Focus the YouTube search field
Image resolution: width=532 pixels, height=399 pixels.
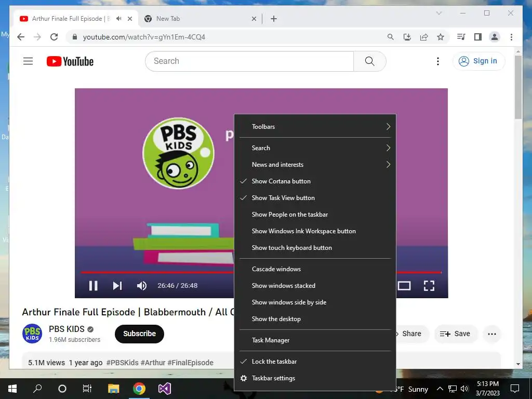pos(249,61)
